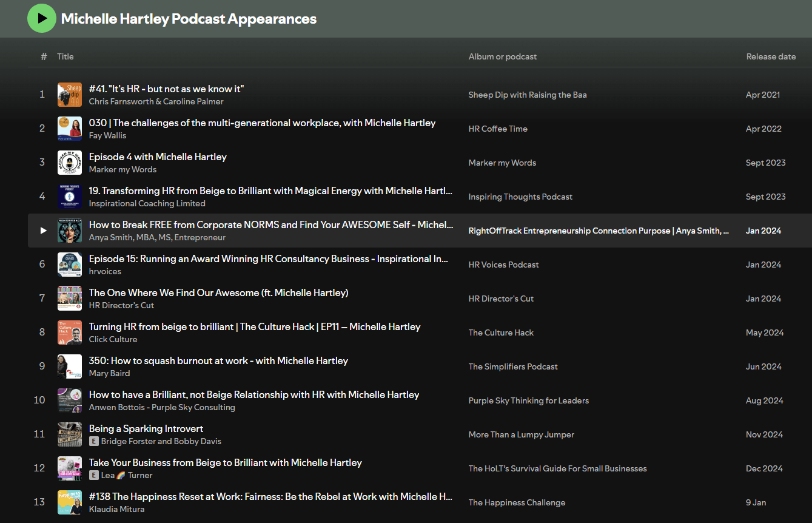Click the explicit badge beside Lea Turner
Screen dimensions: 812x523
pos(94,475)
